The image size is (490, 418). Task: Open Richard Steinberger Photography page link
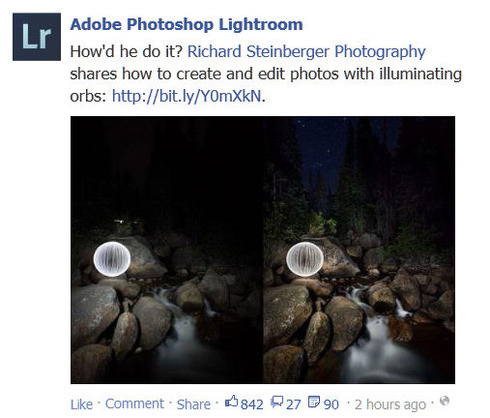tap(306, 52)
